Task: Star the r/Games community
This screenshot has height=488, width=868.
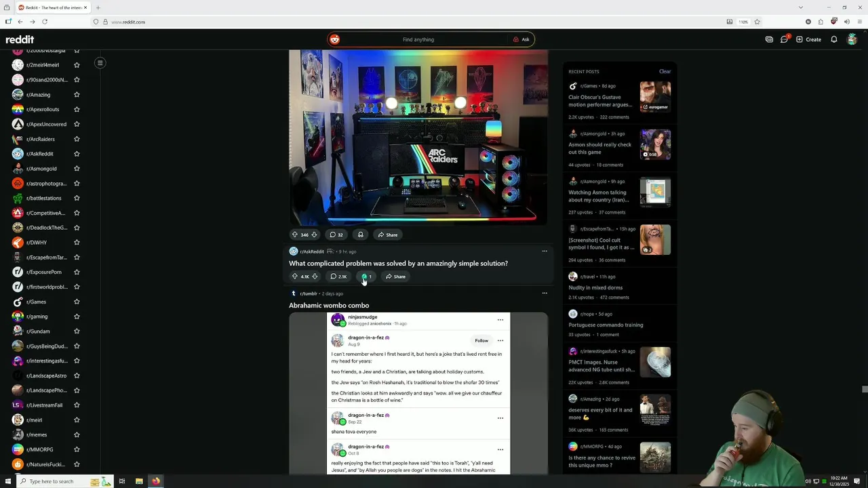Action: pos(77,302)
